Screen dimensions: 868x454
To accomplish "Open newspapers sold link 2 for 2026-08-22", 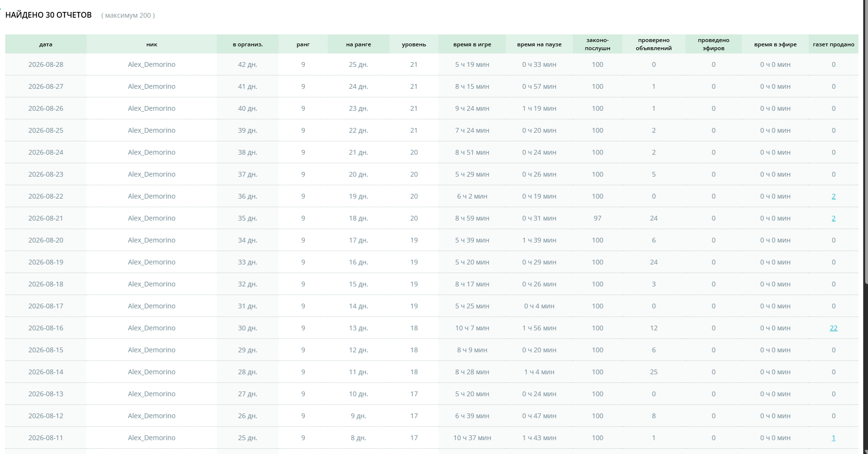I will (834, 196).
